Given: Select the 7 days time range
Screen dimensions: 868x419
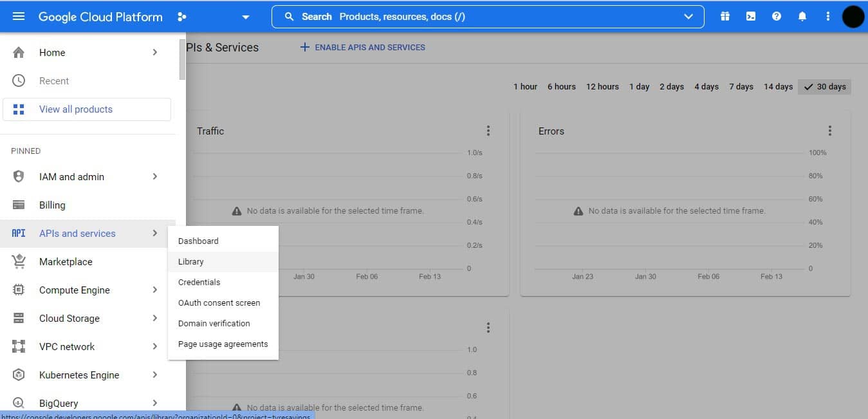Looking at the screenshot, I should pos(741,87).
